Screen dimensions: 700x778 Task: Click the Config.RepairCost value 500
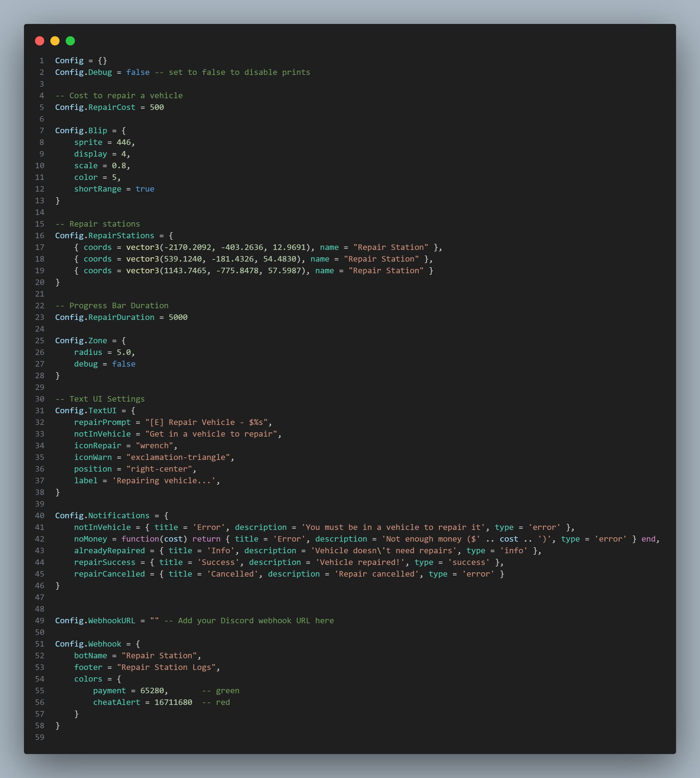point(156,107)
